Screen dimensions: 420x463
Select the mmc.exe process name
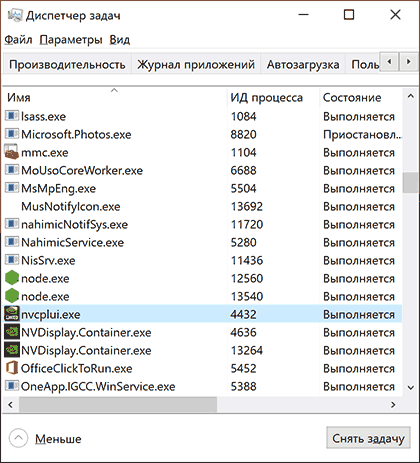pos(45,152)
